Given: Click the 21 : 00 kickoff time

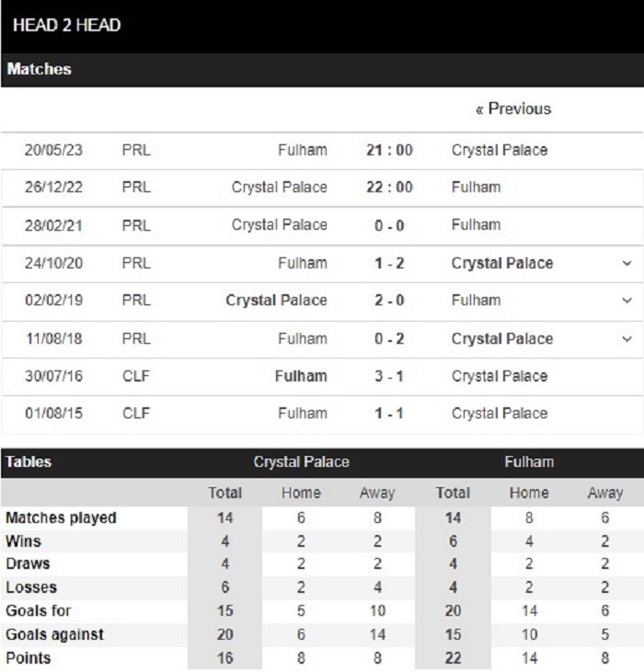Looking at the screenshot, I should (389, 150).
